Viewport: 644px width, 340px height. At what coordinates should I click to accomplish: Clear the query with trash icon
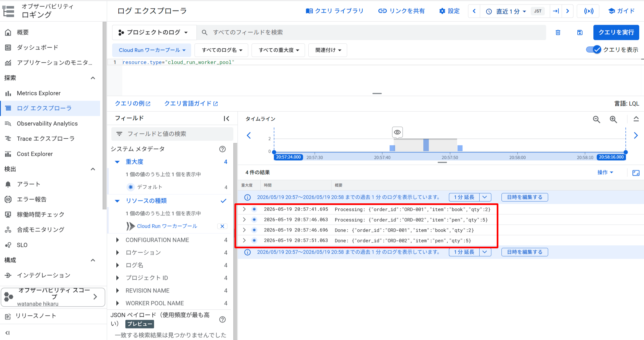[x=558, y=33]
